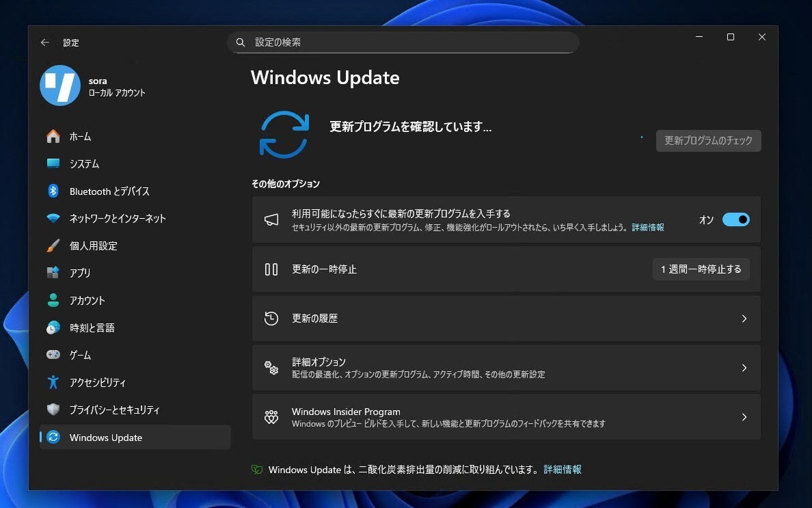
Task: Open 個人用設定 page
Action: tap(135, 245)
